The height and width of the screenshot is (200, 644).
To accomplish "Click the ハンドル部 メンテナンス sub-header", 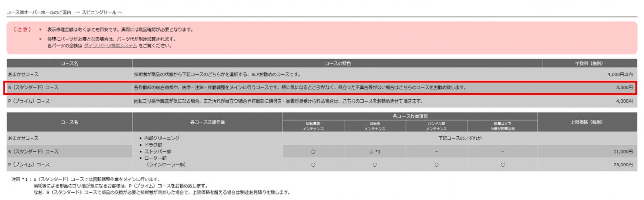I will coord(436,126).
